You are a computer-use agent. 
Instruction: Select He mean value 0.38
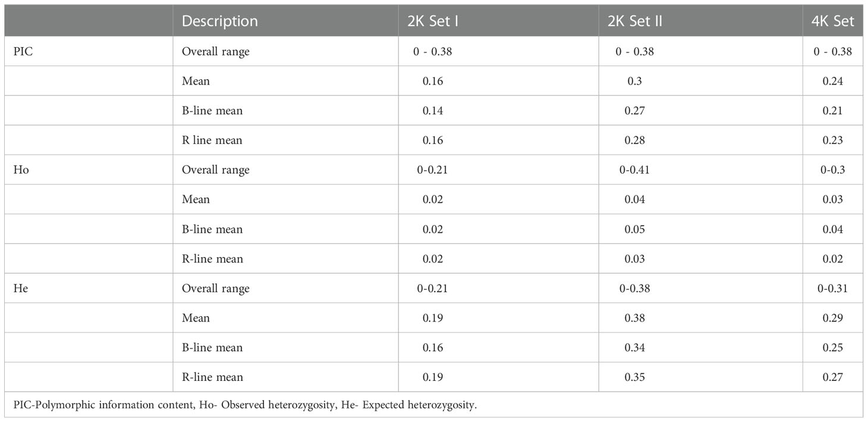(634, 318)
